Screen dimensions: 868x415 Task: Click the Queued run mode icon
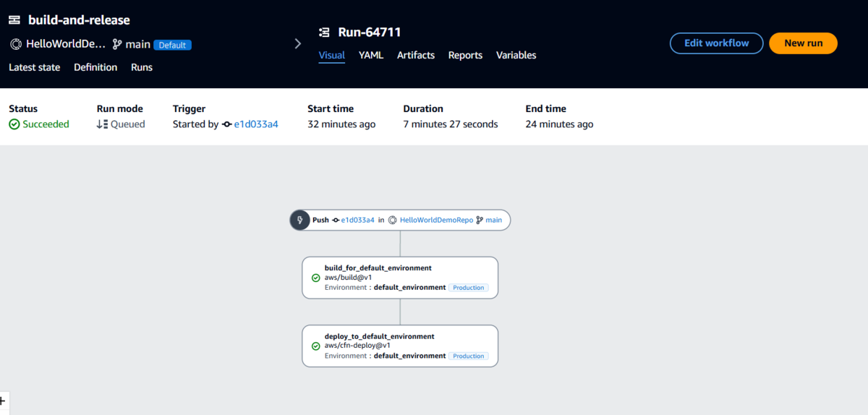pyautogui.click(x=102, y=124)
